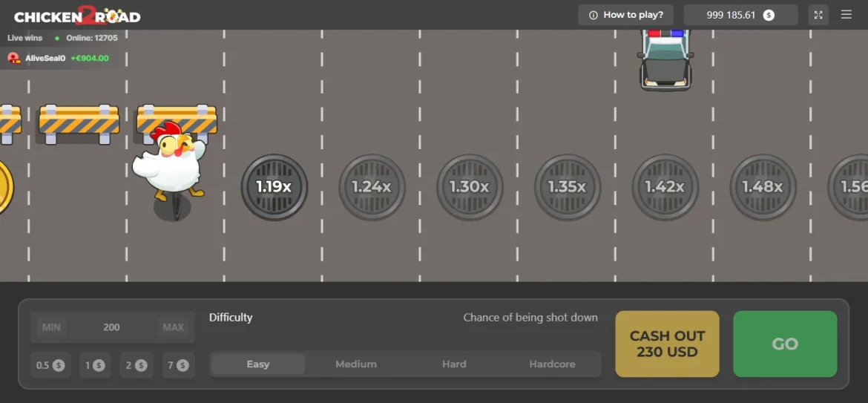The height and width of the screenshot is (403, 868).
Task: Choose the 7 dollar quick bet
Action: [178, 365]
